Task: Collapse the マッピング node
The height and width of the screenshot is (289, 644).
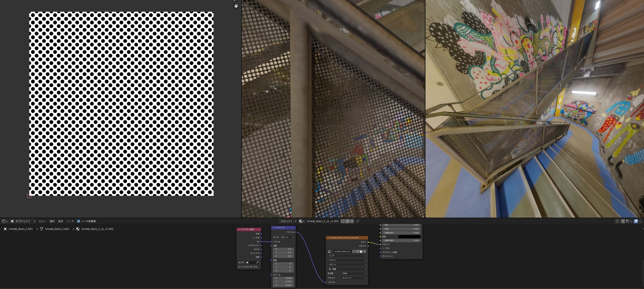Action: (274, 228)
